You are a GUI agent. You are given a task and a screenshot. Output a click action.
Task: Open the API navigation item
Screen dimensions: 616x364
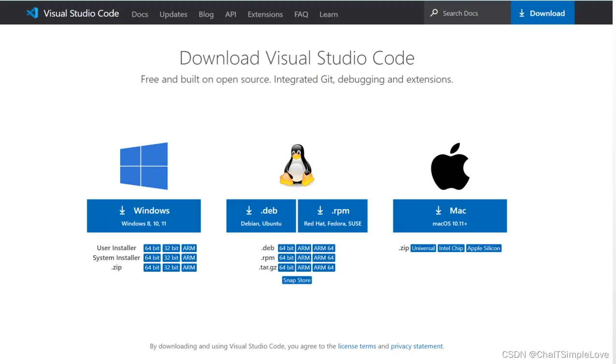tap(230, 14)
